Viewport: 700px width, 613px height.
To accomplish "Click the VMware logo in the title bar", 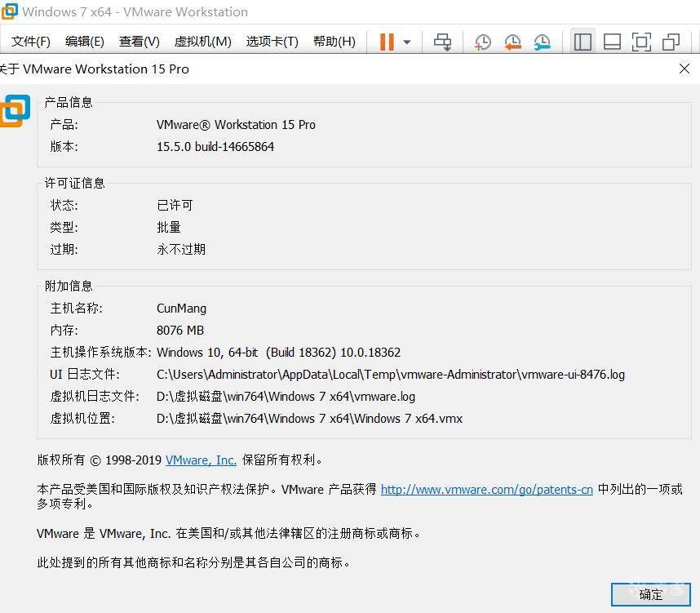I will click(x=9, y=11).
